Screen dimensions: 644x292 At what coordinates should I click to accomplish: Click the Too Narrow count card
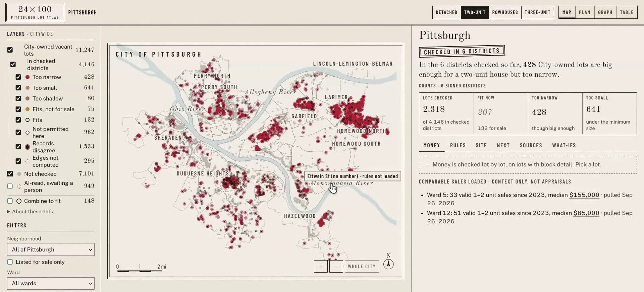coord(555,113)
